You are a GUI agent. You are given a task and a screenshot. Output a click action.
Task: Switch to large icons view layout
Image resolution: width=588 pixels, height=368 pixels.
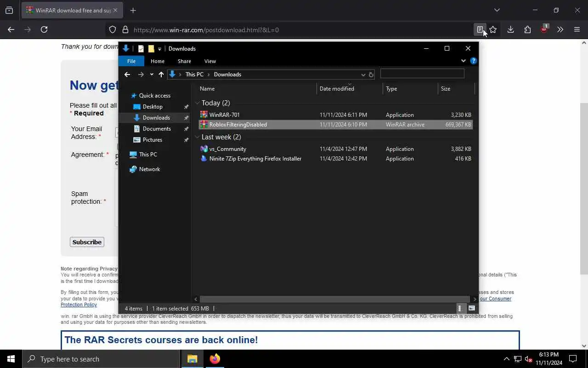click(x=472, y=309)
